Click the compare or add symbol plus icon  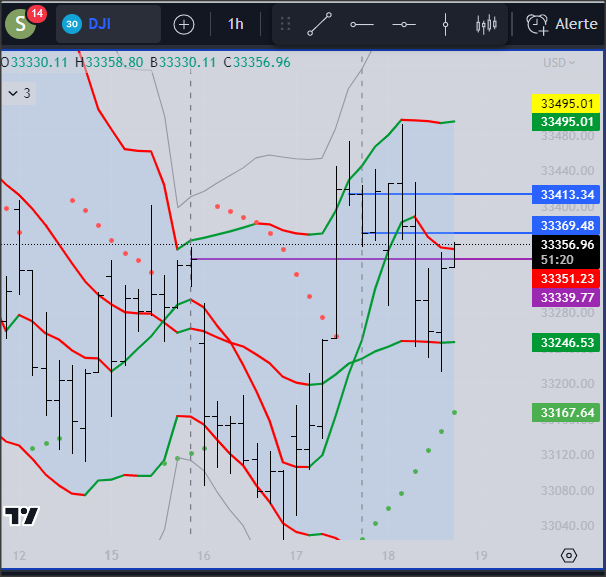pos(184,25)
